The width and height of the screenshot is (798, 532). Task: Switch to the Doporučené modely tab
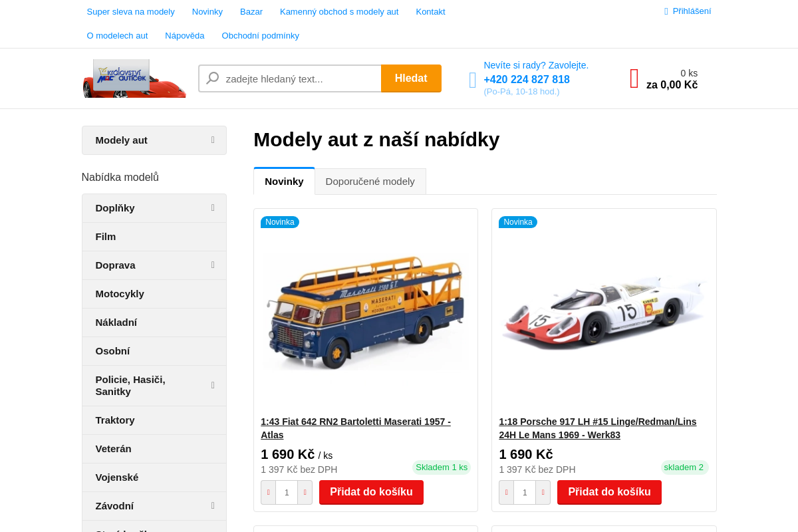tap(370, 182)
